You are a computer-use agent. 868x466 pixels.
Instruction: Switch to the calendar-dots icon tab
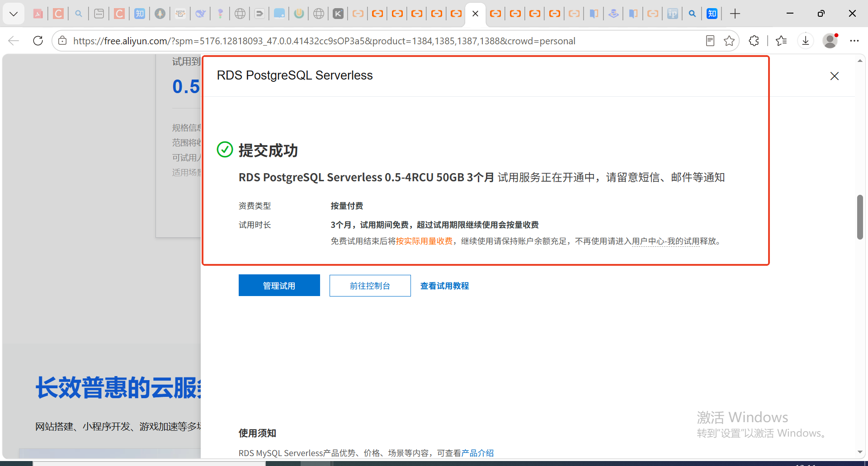pyautogui.click(x=99, y=14)
